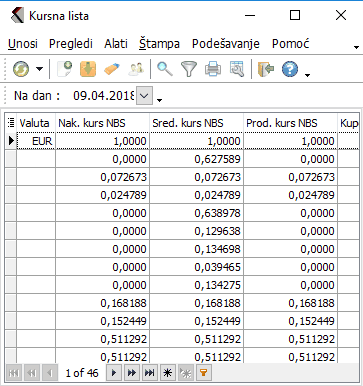Image resolution: width=363 pixels, height=386 pixels.
Task: Jump to next page in navigator
Action: (x=132, y=373)
